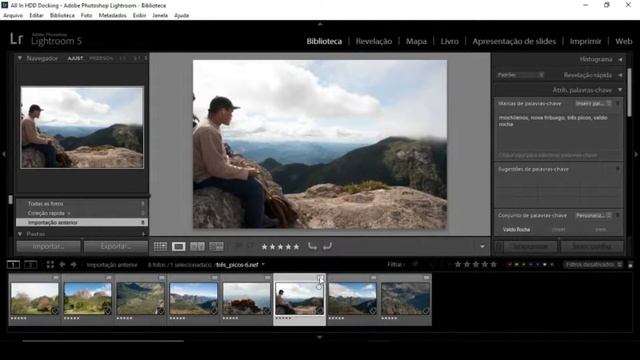Open Filtros desativados preset dropdown
Screen dimensions: 640x360
pyautogui.click(x=593, y=264)
